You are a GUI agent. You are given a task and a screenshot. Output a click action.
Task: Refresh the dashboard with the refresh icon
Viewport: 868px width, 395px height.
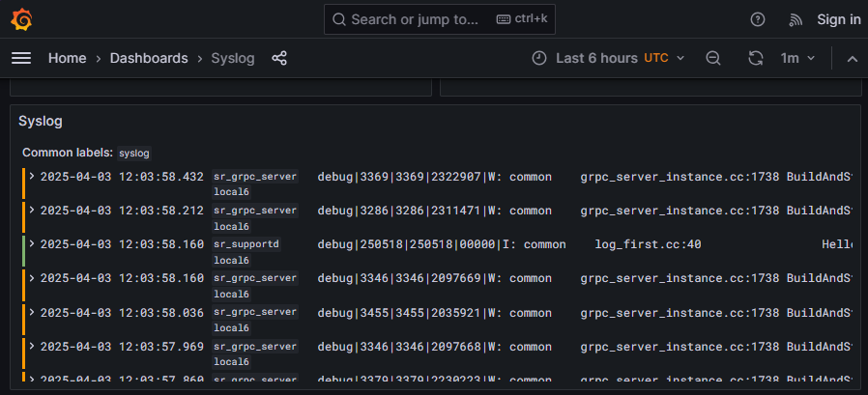[x=756, y=58]
